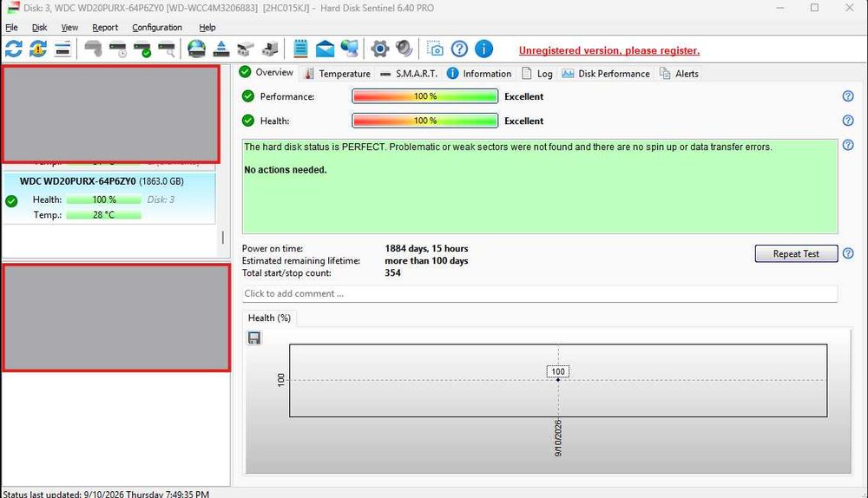The height and width of the screenshot is (498, 868).
Task: Click the Excellent label beside Performance
Action: coord(523,96)
